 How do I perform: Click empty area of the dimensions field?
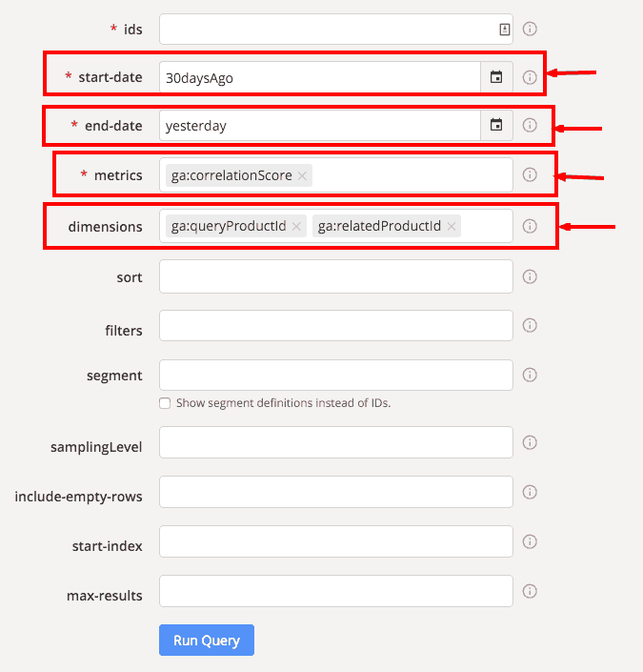(486, 226)
